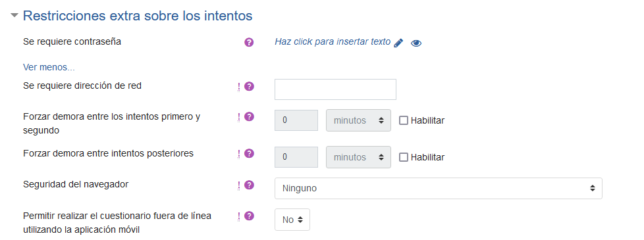
Task: Click Haz click para insertar texto link
Action: click(x=333, y=42)
